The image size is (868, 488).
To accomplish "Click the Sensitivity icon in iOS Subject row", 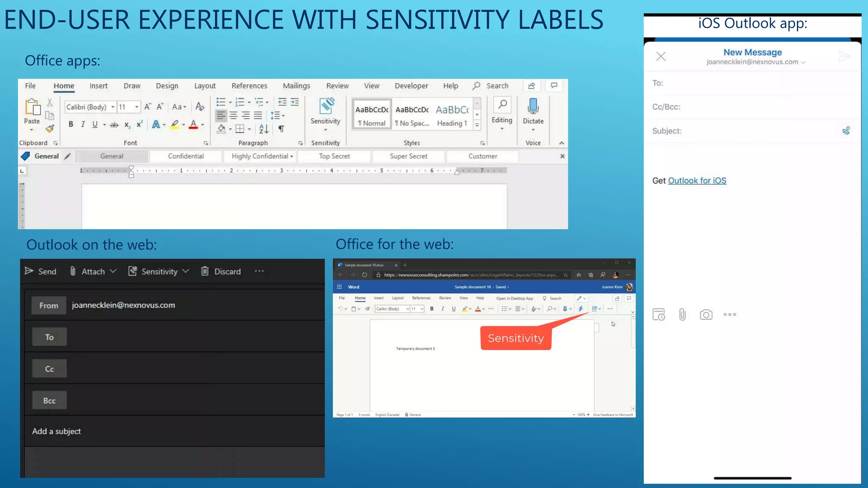I will tap(846, 131).
